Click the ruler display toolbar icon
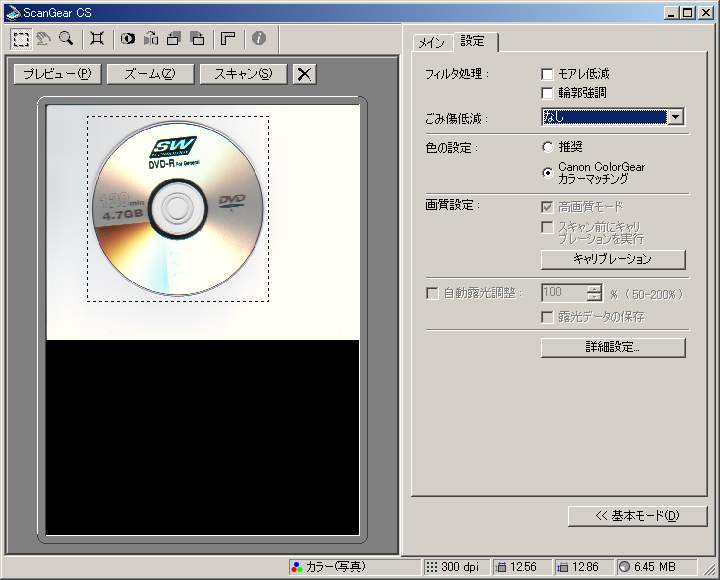The image size is (720, 580). 227,39
